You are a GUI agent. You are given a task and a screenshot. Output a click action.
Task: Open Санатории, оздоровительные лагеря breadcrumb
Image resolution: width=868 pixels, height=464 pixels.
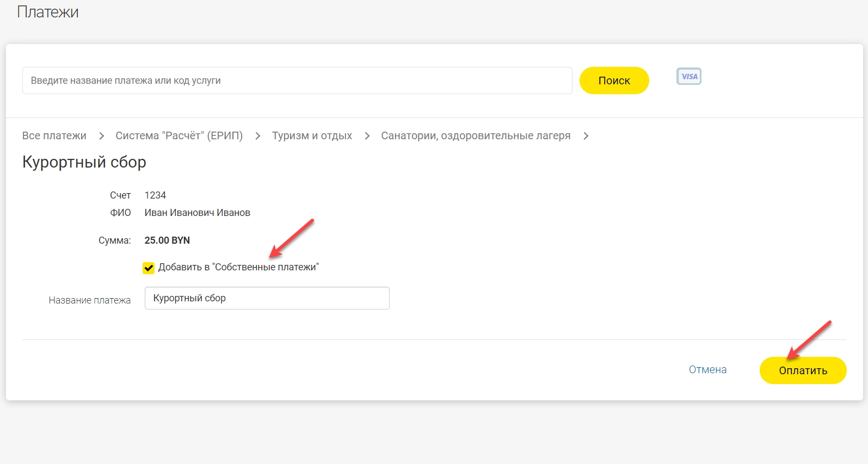tap(476, 135)
